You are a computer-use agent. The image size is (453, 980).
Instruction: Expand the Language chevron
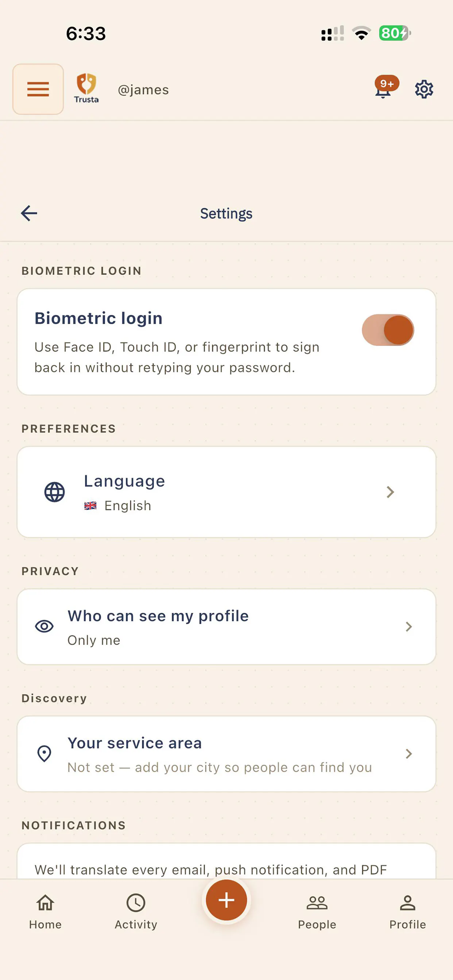[390, 492]
